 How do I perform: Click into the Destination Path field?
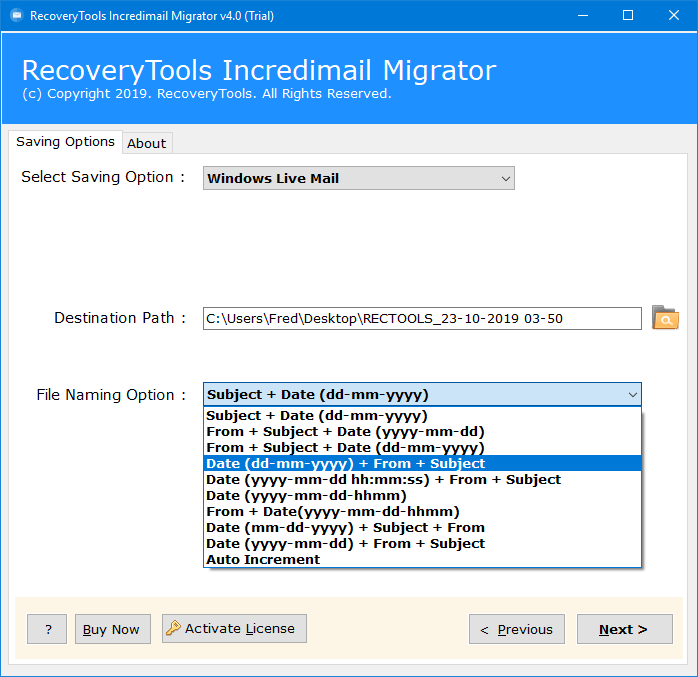(x=422, y=318)
